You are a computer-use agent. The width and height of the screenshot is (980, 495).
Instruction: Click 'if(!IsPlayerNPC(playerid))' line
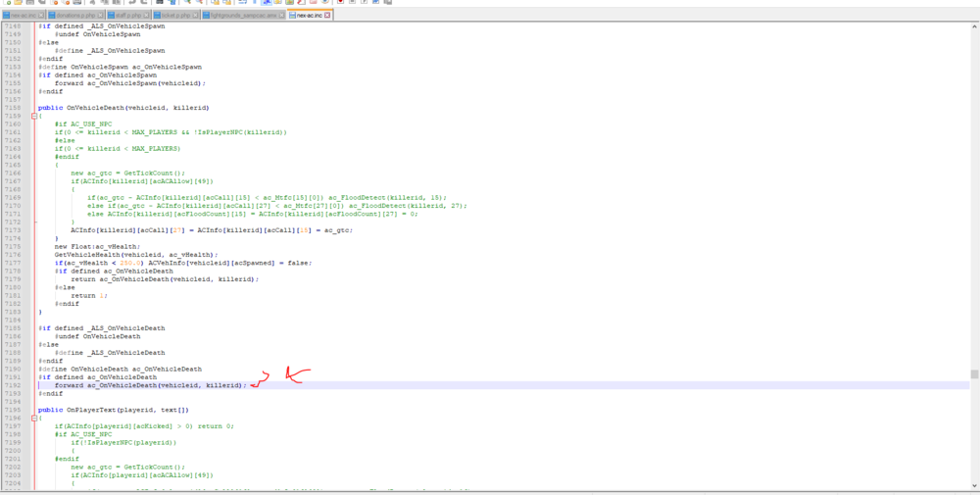tap(123, 442)
